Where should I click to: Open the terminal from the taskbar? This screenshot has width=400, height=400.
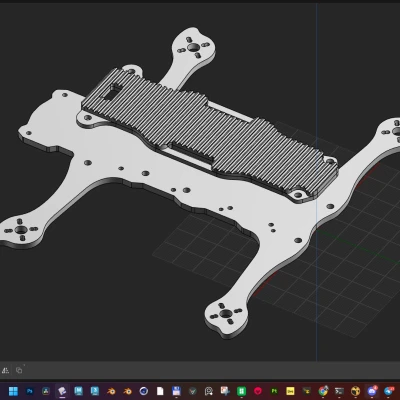[x=339, y=391]
